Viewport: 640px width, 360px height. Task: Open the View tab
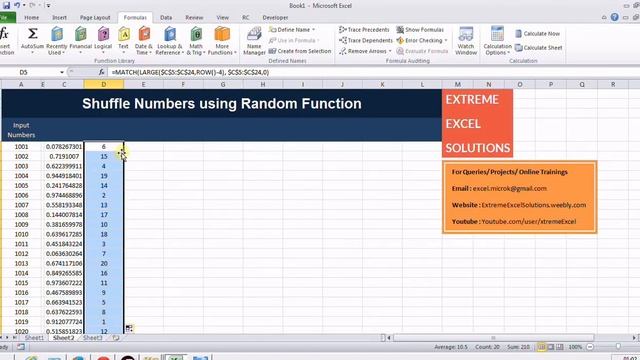[222, 18]
